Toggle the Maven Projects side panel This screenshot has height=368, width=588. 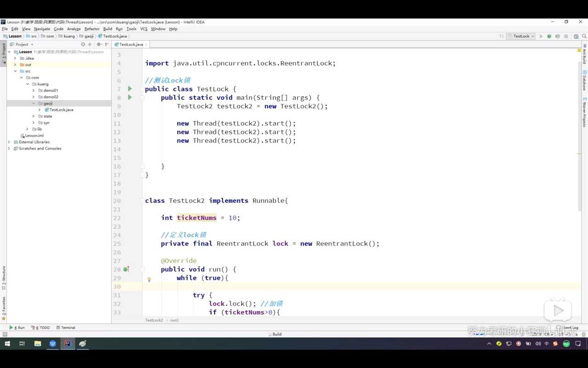[x=584, y=112]
